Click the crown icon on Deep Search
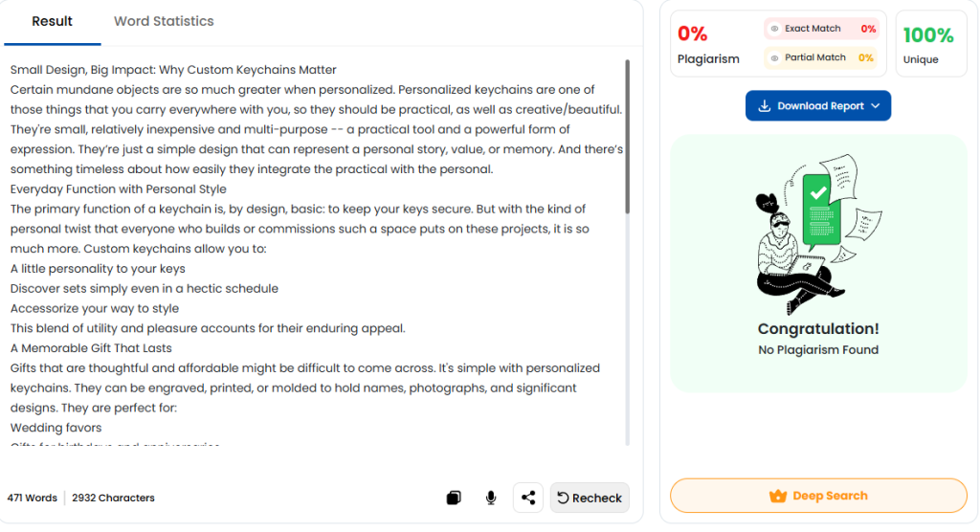Screen dimensions: 980x532 778,497
